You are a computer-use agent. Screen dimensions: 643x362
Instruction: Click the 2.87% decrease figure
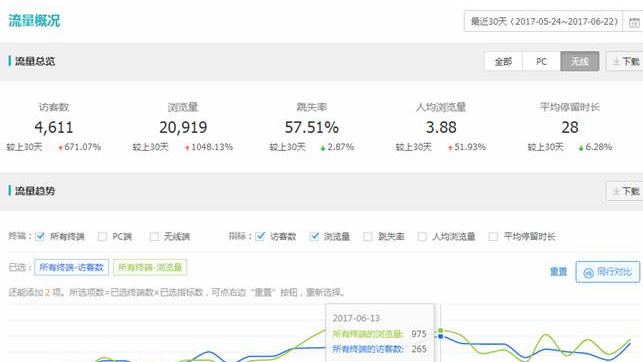[x=341, y=147]
